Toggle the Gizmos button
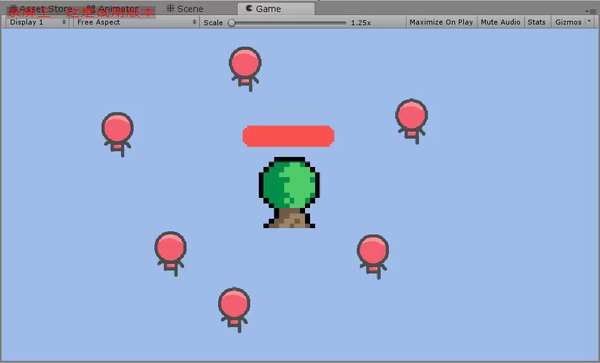This screenshot has height=363, width=600. pos(568,22)
